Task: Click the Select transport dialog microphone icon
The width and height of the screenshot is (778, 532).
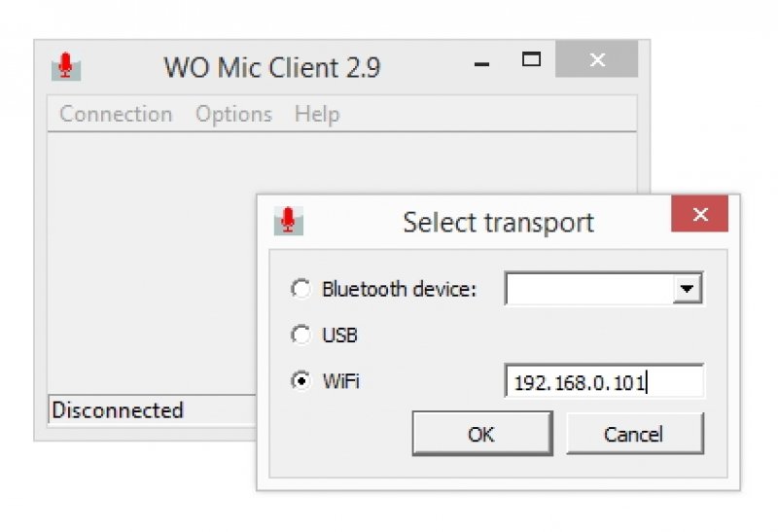Action: (x=288, y=221)
